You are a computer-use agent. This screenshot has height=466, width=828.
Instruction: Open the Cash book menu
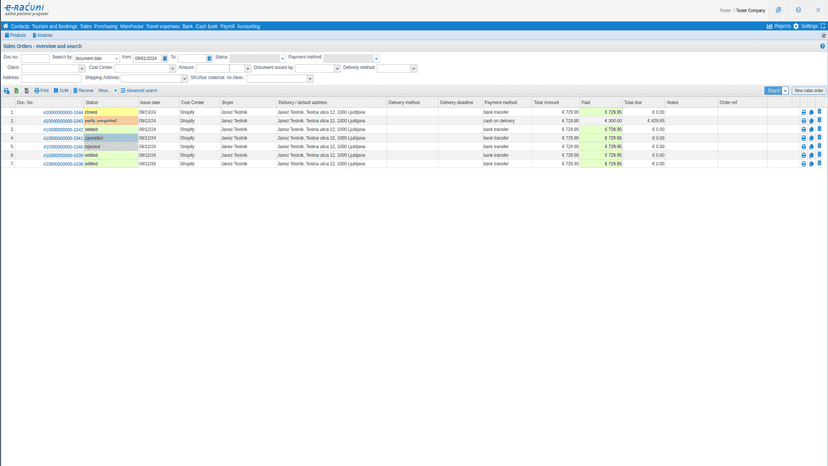(206, 26)
